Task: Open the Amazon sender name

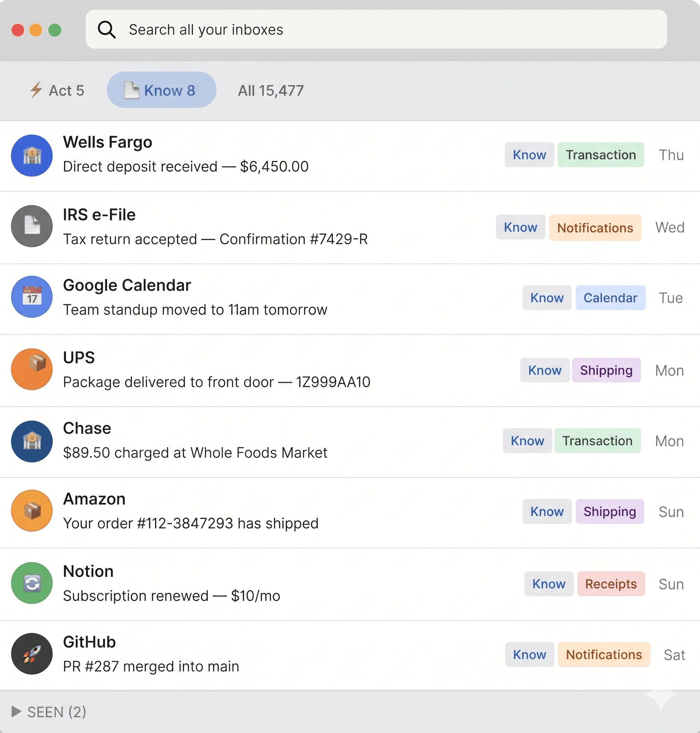Action: [x=94, y=499]
